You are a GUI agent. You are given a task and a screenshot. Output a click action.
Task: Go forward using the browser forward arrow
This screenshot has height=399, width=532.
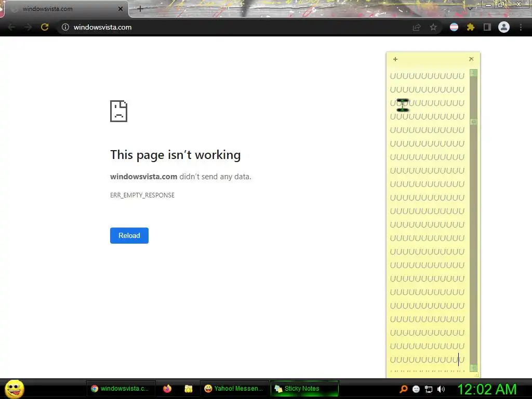(28, 27)
